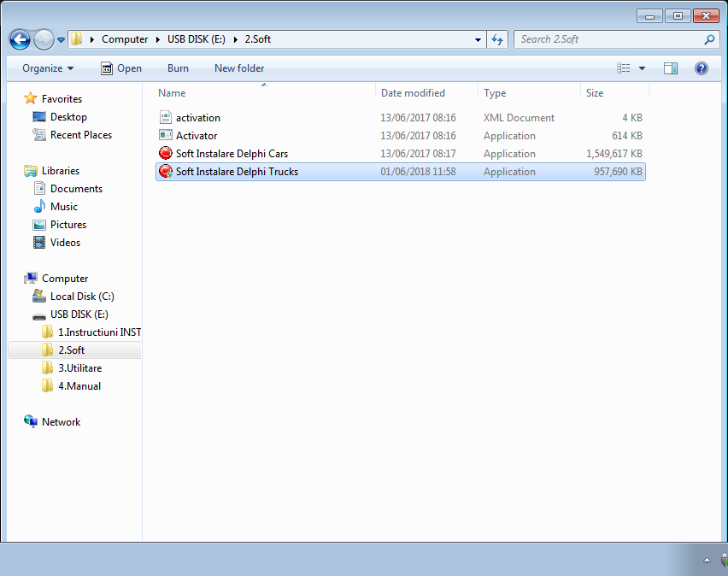Expand the arrow after USB DISK breadcrumb
Viewport: 728px width, 576px height.
click(235, 39)
